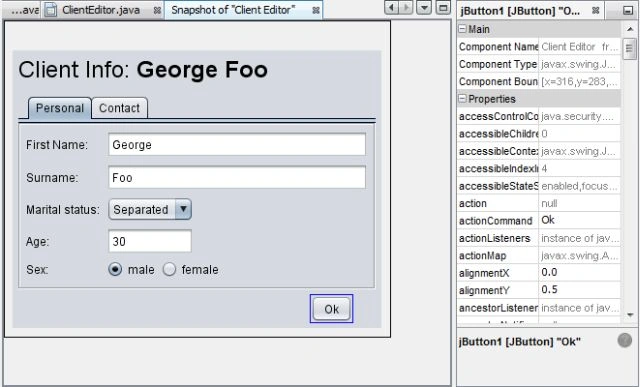Close the Snapshot of Client Editor tab
Viewport: 640px width, 387px height.
316,11
